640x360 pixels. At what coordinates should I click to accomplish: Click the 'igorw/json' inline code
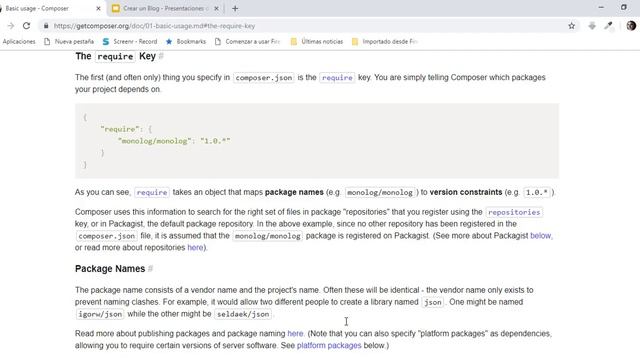tap(100, 314)
